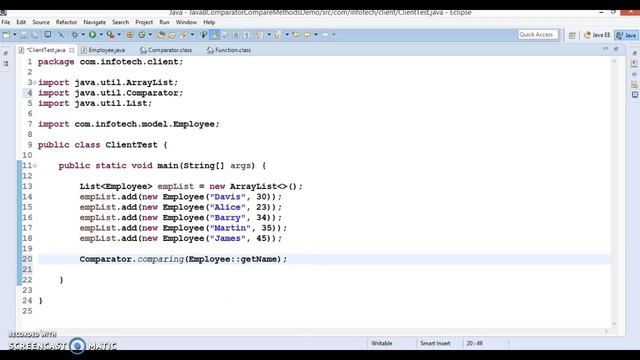Viewport: 640px width, 360px height.
Task: Maximize the editor area
Action: pos(616,49)
